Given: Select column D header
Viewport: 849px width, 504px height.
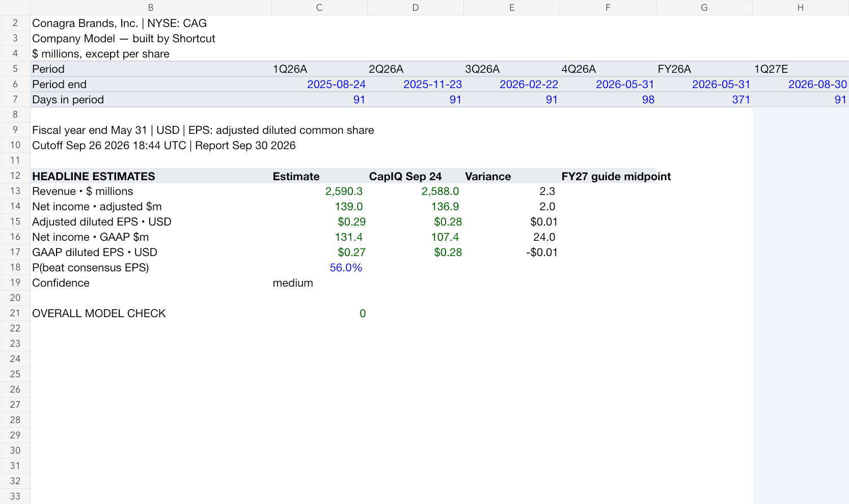Looking at the screenshot, I should [x=416, y=8].
